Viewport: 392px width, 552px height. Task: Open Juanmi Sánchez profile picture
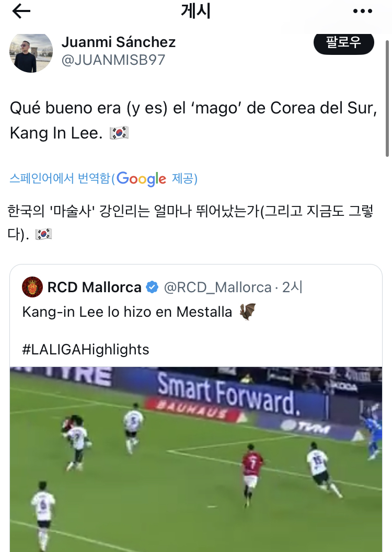click(31, 53)
